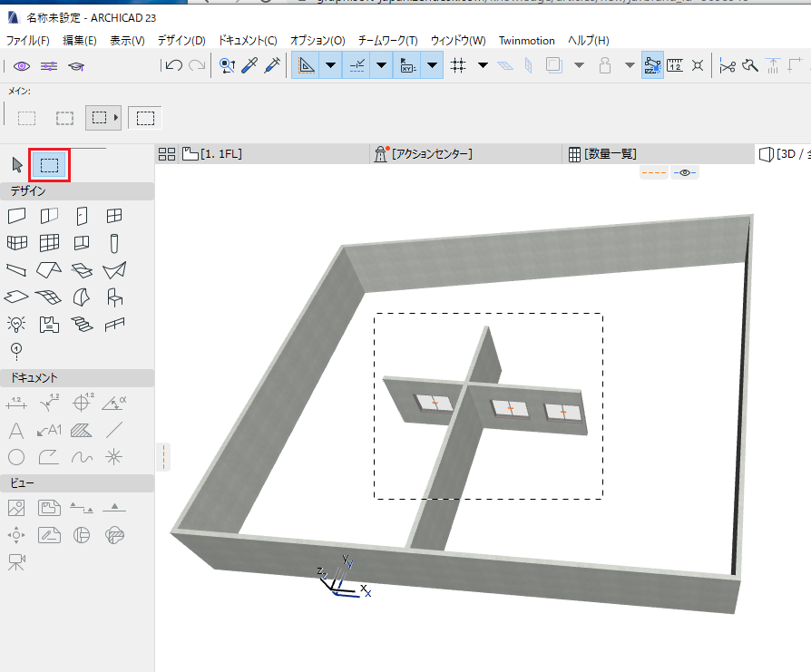
Task: Select the Marquee tool in toolbox
Action: pyautogui.click(x=49, y=165)
